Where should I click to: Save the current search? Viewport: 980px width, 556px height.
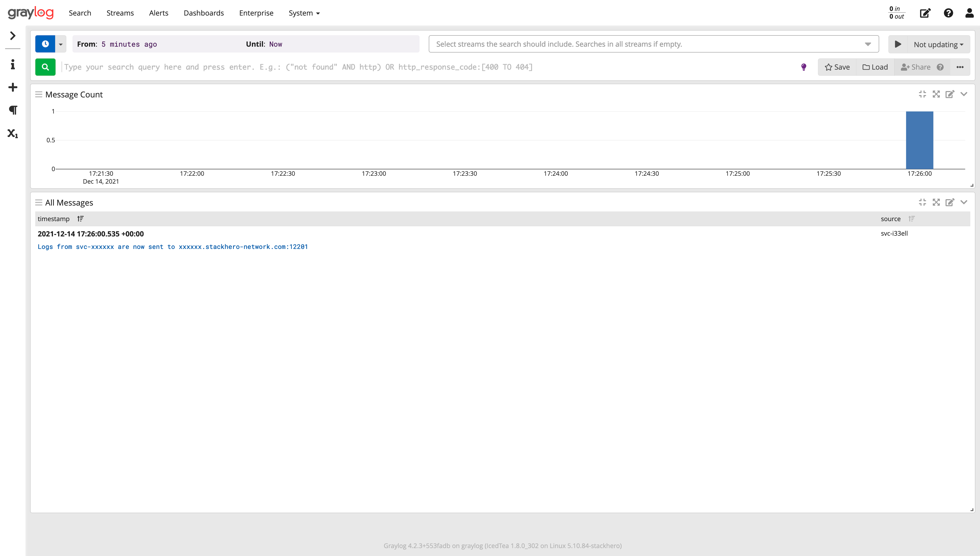(837, 67)
